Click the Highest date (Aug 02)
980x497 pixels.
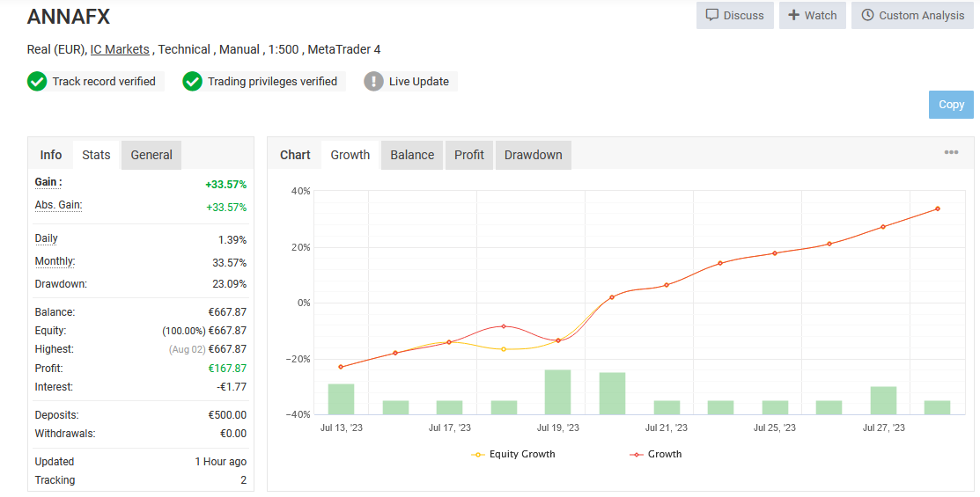187,349
